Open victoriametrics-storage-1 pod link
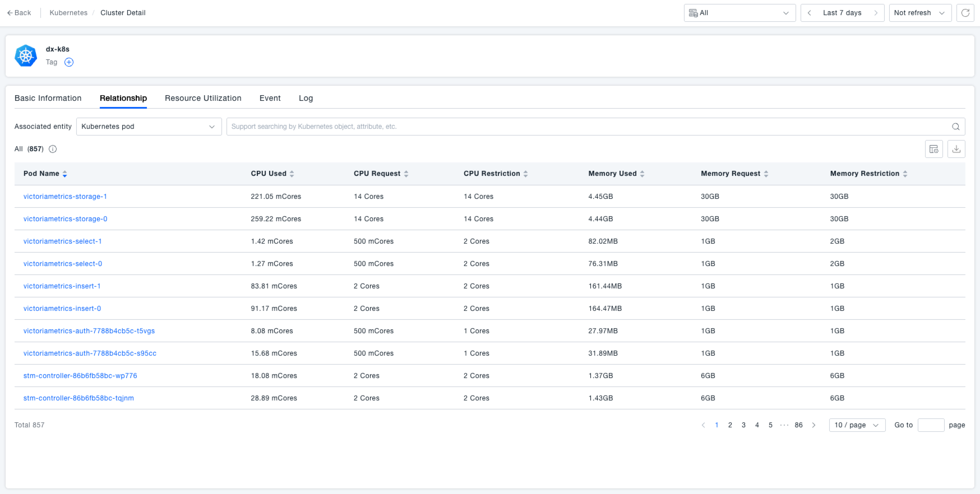Viewport: 980px width, 494px height. [65, 197]
